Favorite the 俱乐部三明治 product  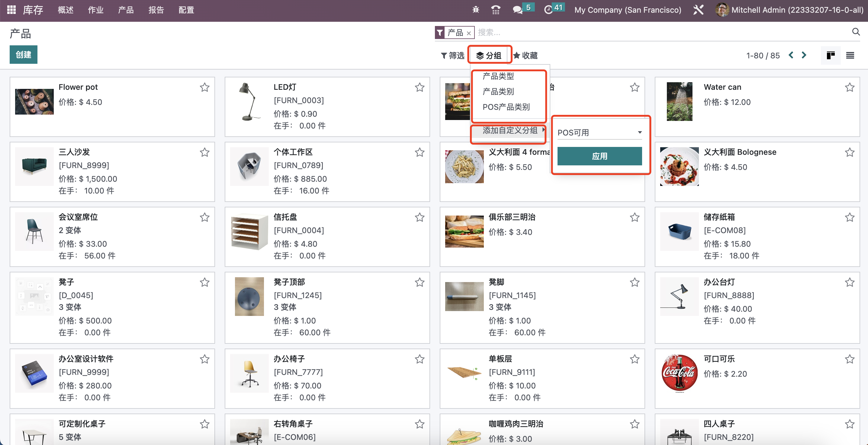point(635,217)
